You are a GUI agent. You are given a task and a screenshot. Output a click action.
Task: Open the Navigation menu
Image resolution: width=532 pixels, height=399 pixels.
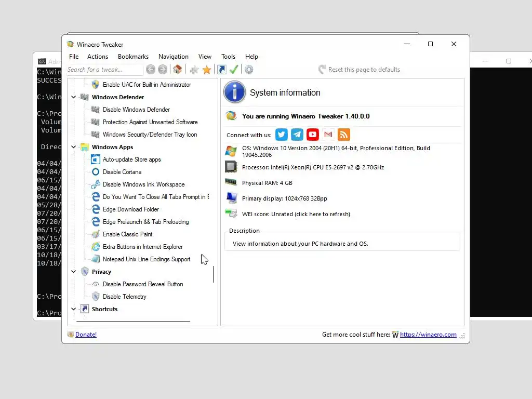(x=174, y=57)
